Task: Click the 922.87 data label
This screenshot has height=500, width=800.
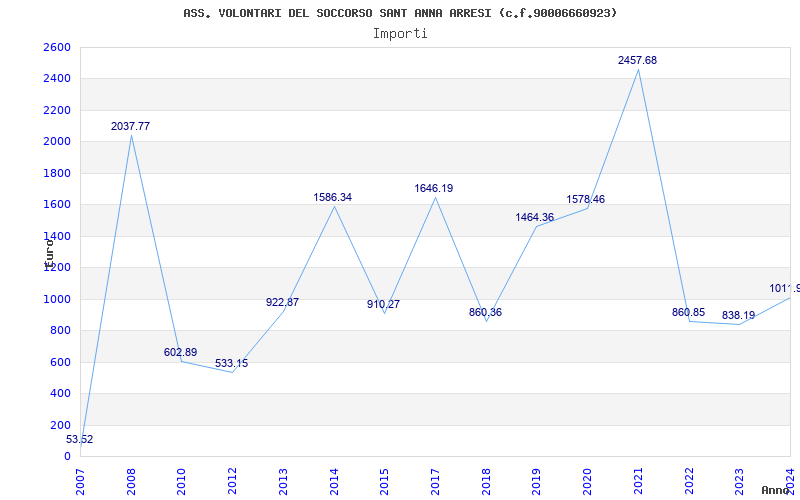Action: [283, 303]
